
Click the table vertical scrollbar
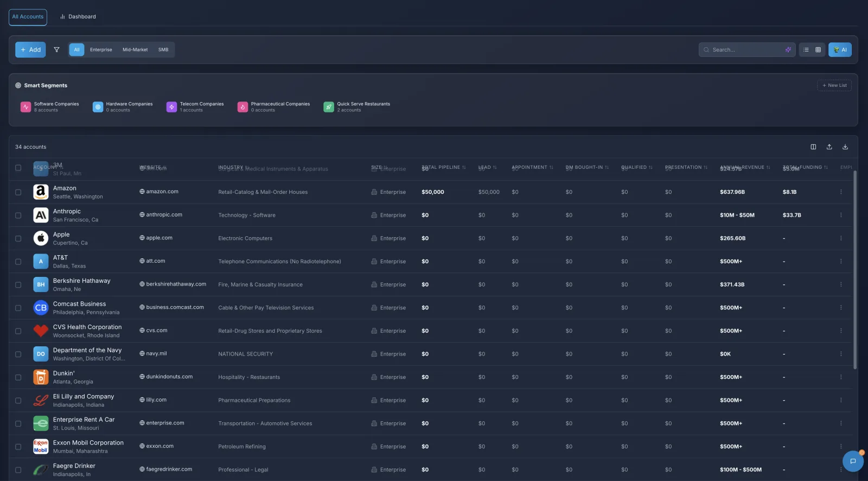click(x=855, y=270)
